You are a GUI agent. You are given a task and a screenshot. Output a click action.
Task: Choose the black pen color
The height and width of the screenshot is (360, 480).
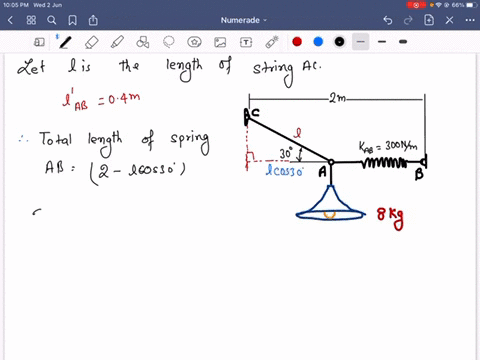pyautogui.click(x=339, y=42)
